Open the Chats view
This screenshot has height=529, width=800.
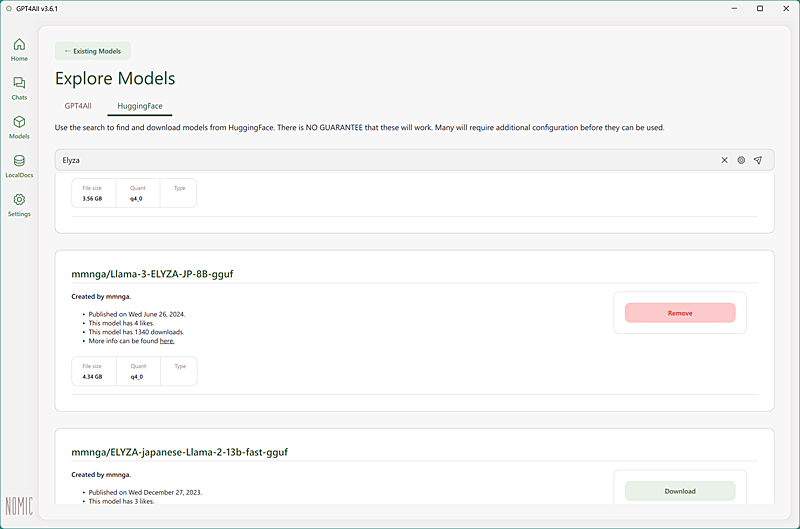click(19, 87)
